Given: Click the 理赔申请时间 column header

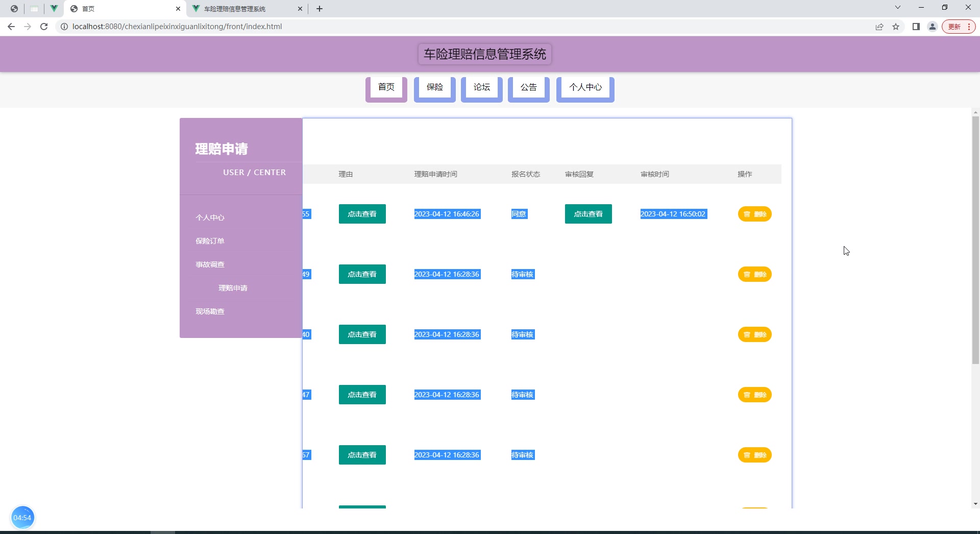Looking at the screenshot, I should [436, 174].
